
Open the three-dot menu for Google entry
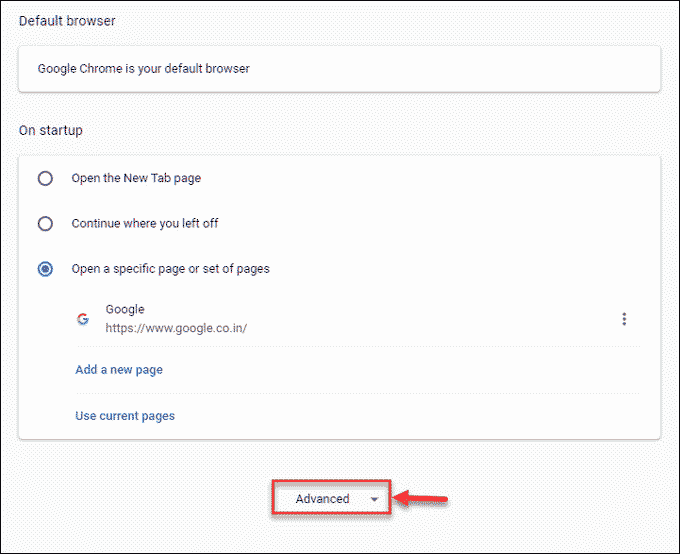pos(624,319)
